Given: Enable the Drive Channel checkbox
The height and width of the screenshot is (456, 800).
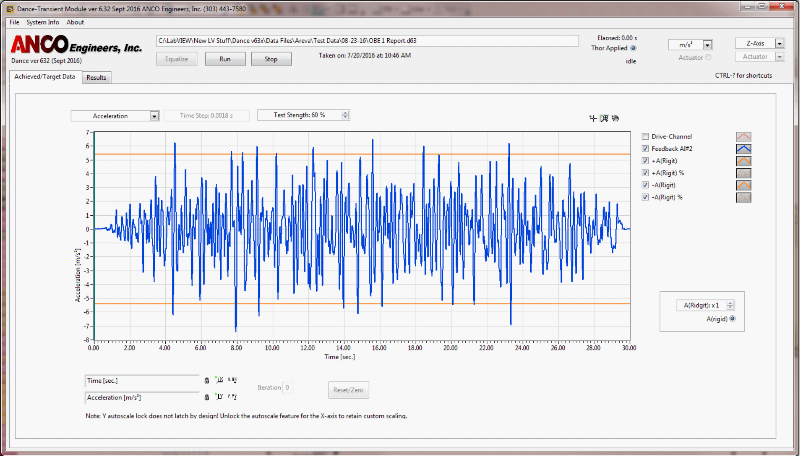Looking at the screenshot, I should pyautogui.click(x=645, y=136).
